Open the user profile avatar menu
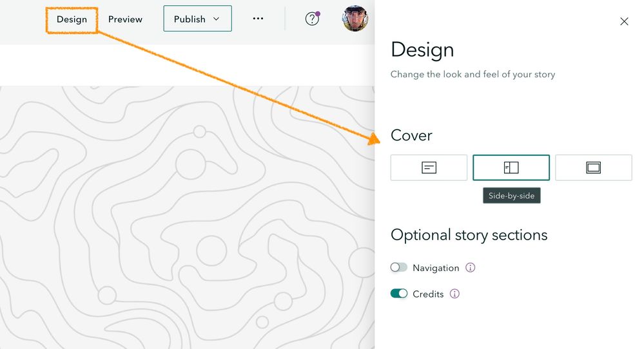Viewport: 644px width, 349px height. click(355, 19)
